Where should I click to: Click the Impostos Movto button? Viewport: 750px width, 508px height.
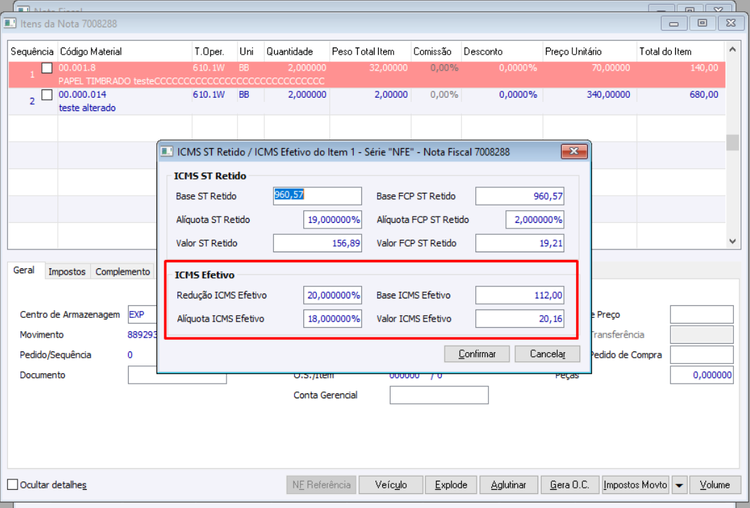click(x=635, y=485)
